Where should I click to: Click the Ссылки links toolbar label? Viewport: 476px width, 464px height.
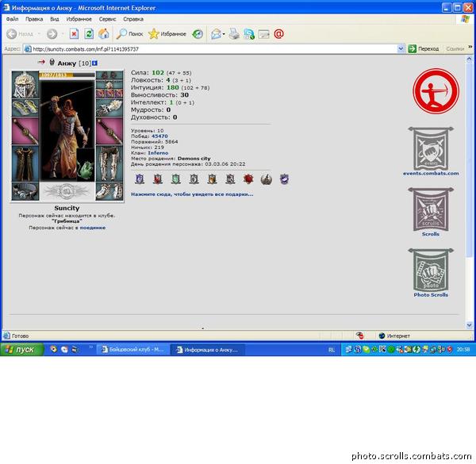(x=455, y=48)
